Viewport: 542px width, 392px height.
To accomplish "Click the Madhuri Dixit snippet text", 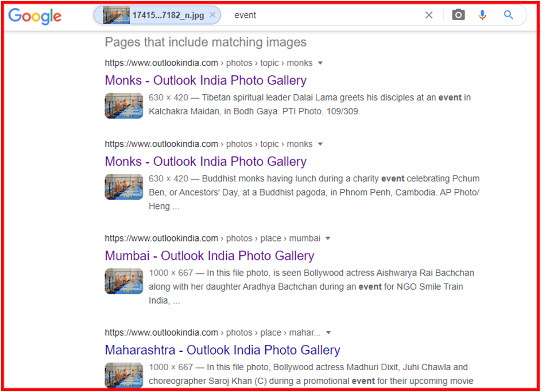I will [x=311, y=374].
